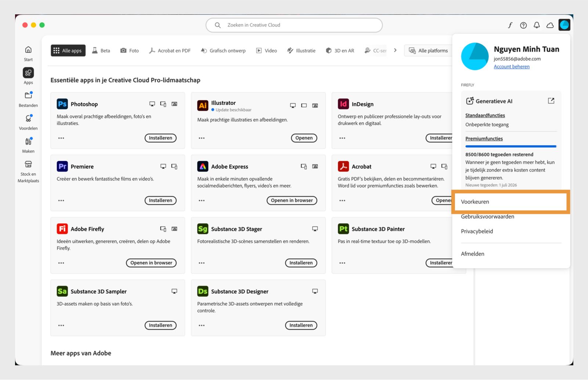Open more options on Adobe Firefly card
The image size is (588, 380).
(61, 263)
